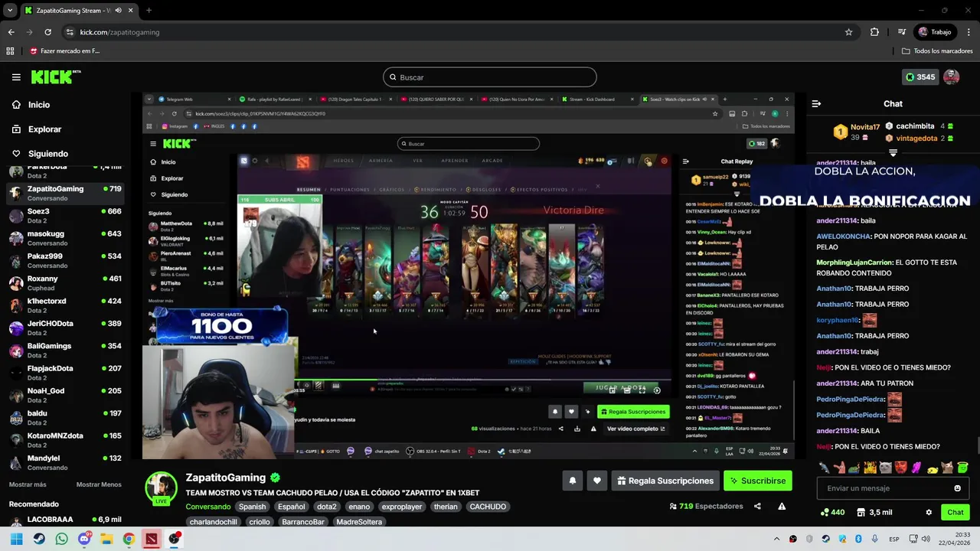Open the emoji picker in chat input
Image resolution: width=980 pixels, height=551 pixels.
(x=957, y=488)
